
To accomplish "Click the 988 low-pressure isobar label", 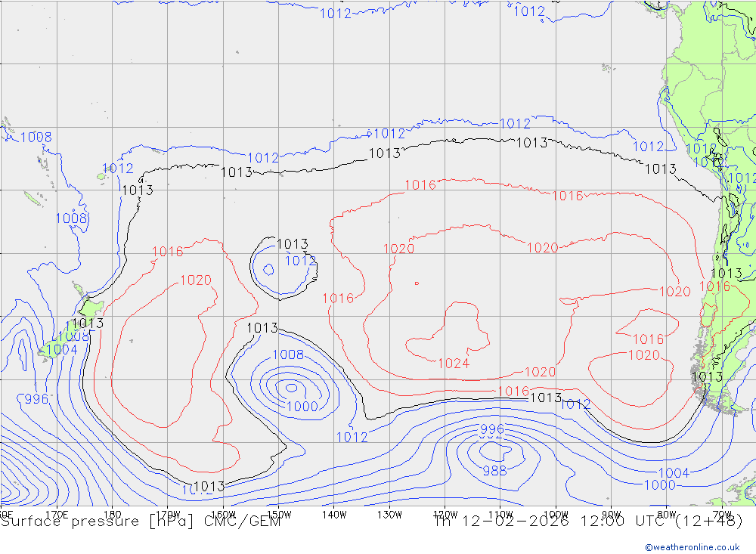I will point(494,471).
